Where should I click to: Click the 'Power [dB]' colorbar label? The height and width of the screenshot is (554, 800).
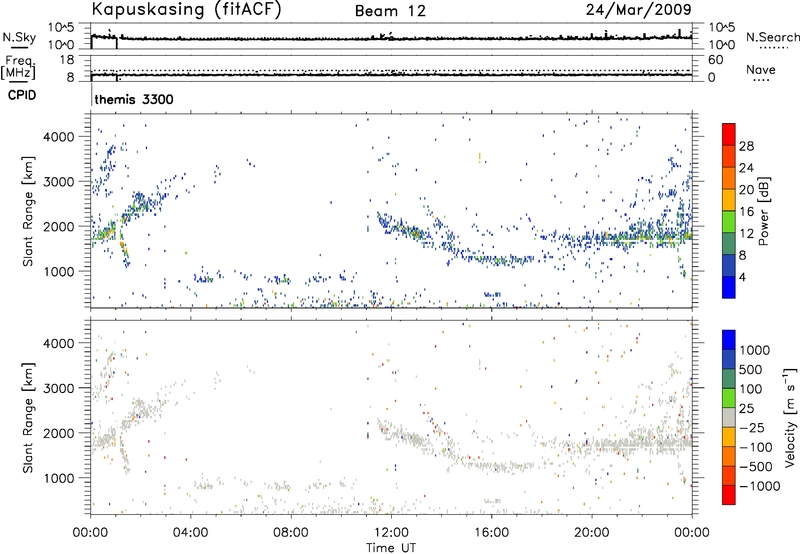763,211
